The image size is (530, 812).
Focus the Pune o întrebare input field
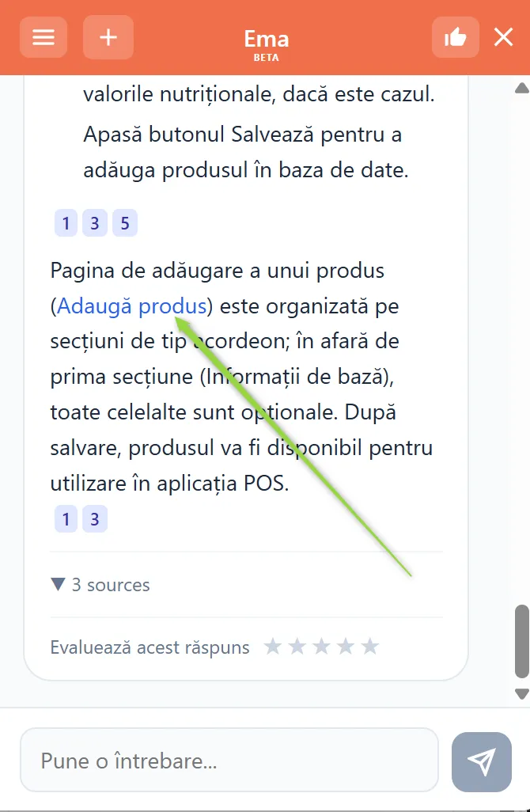(229, 761)
